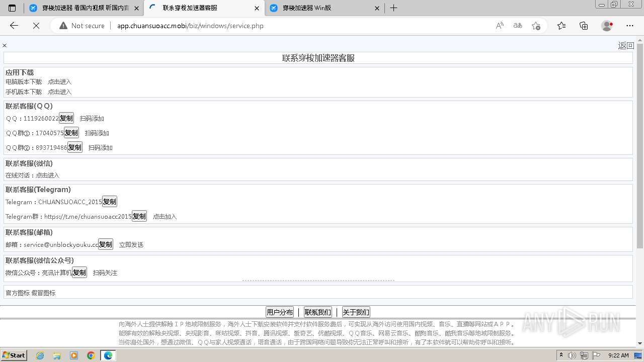Close the 联系穿梭加速器客服 tab
This screenshot has height=362, width=644.
(x=257, y=8)
